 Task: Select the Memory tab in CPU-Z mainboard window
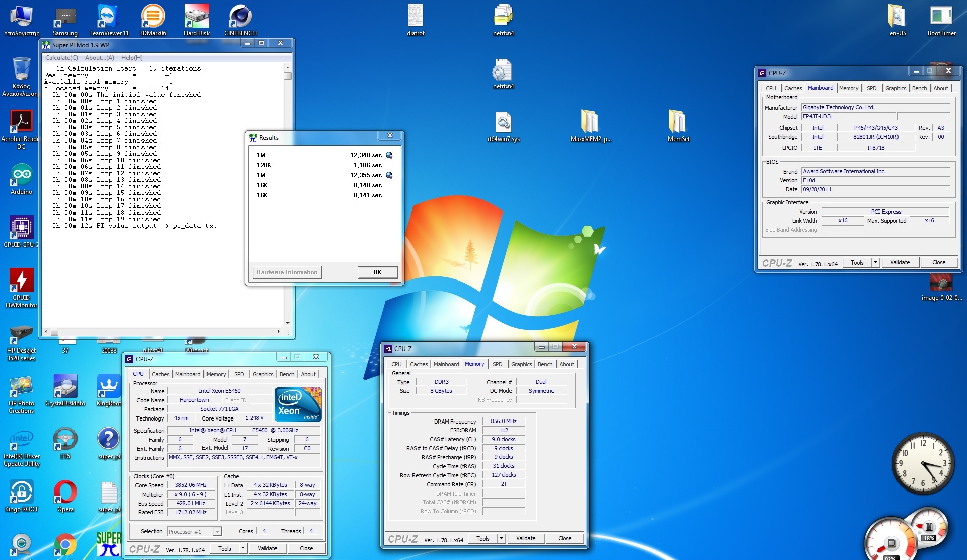[x=849, y=88]
